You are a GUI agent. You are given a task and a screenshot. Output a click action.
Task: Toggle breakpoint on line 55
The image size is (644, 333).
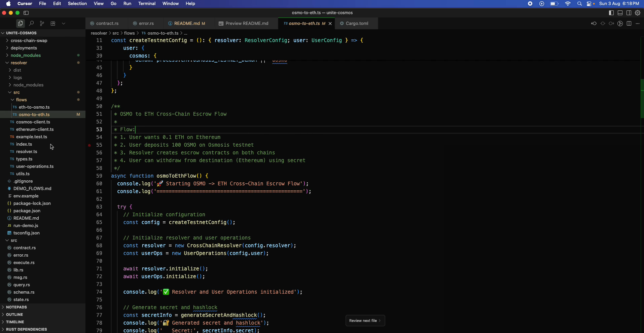90,145
